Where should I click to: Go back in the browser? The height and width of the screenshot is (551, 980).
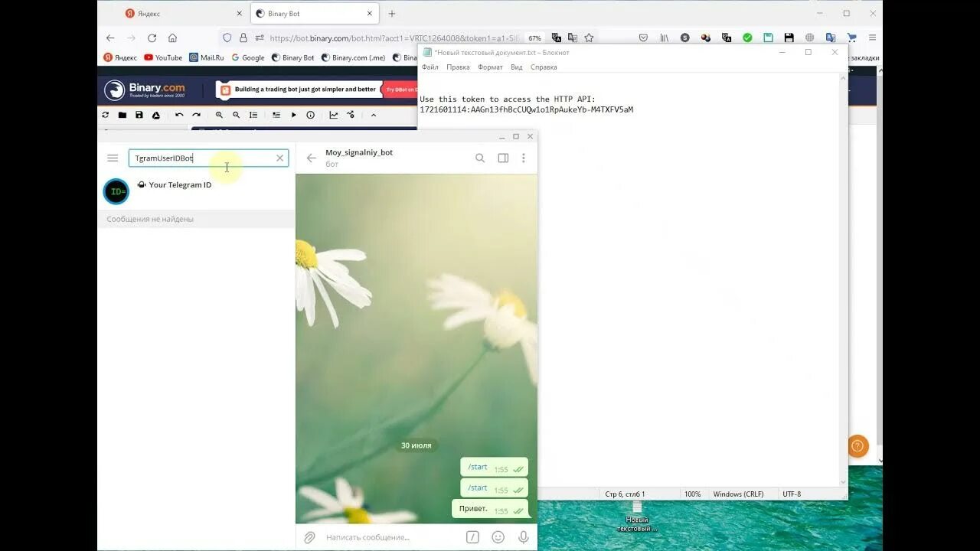pos(110,37)
